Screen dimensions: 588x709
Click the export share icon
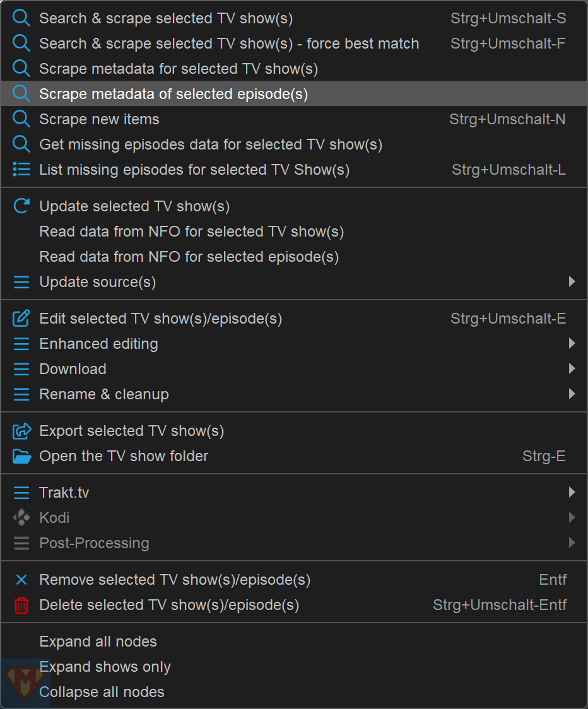21,431
